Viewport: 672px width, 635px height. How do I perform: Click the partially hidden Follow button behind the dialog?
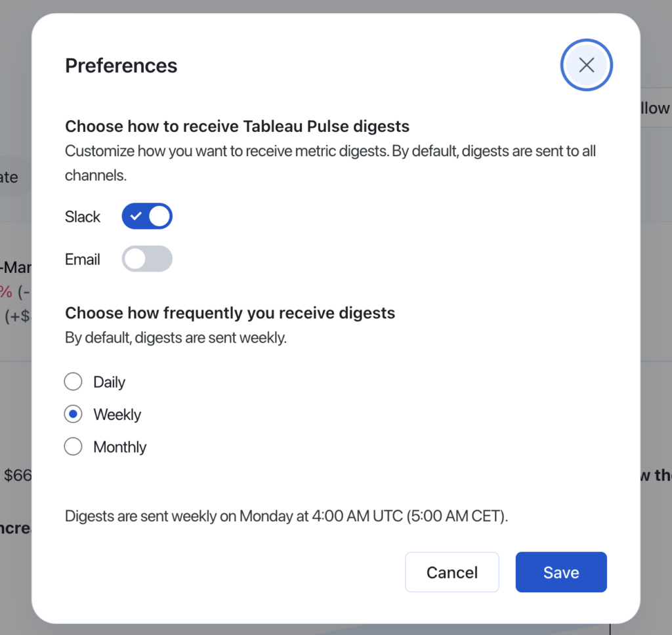655,109
